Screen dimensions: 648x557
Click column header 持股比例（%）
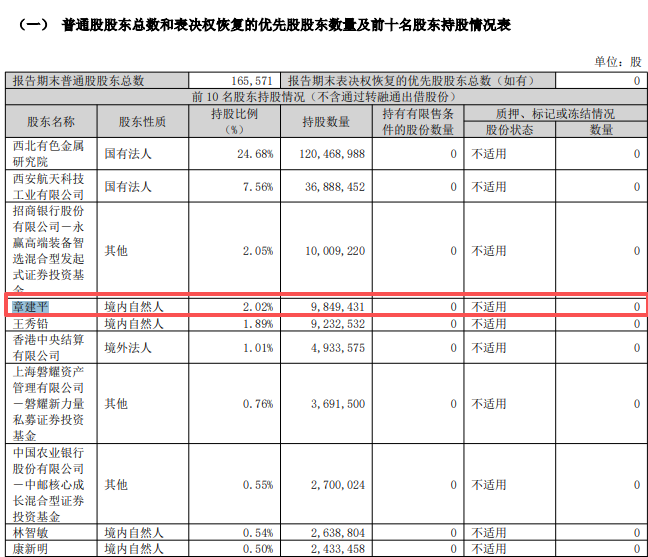click(234, 121)
